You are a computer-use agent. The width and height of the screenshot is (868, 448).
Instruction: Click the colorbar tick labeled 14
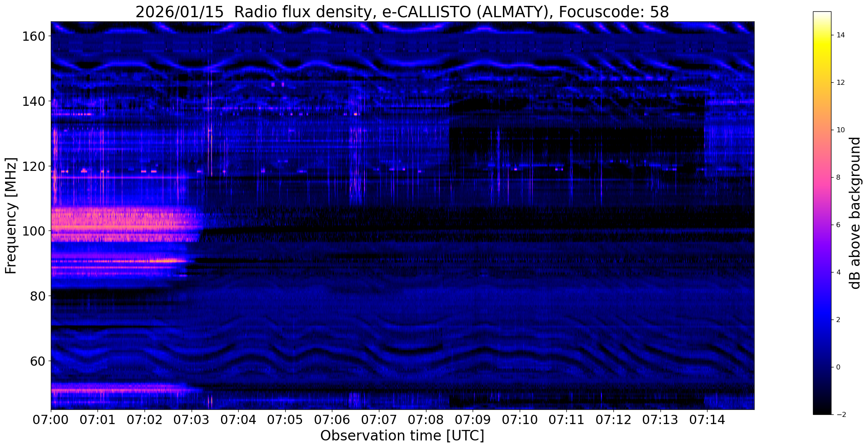pos(840,35)
